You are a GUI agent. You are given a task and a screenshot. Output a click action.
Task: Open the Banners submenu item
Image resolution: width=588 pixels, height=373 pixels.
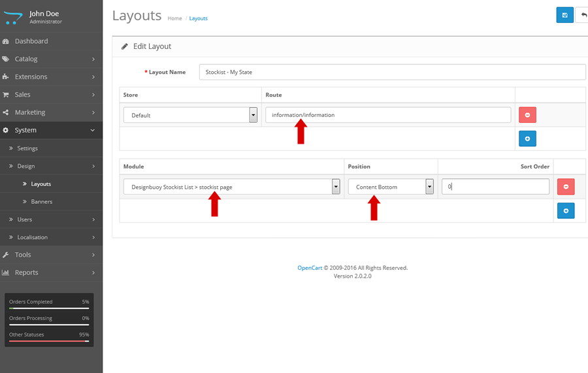(42, 202)
